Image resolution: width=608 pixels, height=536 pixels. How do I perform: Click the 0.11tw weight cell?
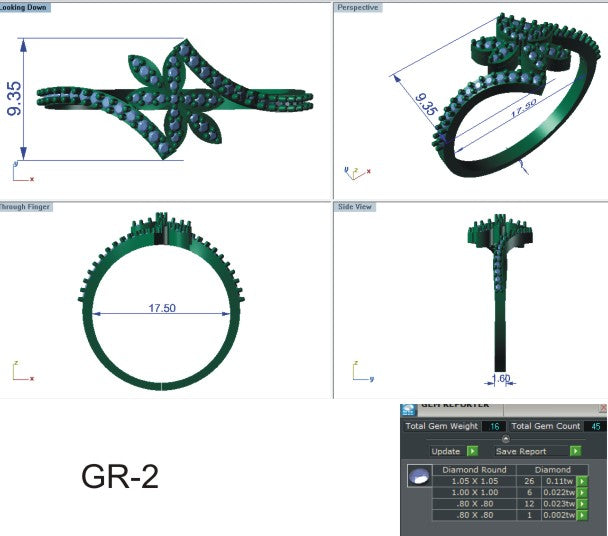click(559, 481)
